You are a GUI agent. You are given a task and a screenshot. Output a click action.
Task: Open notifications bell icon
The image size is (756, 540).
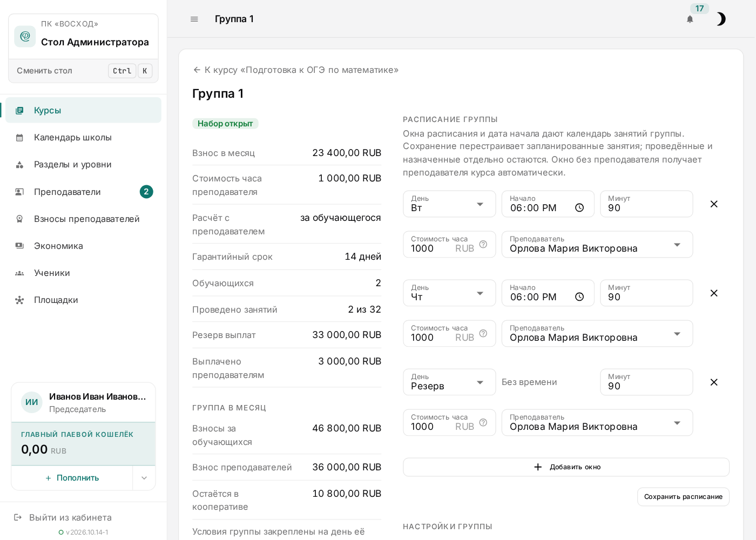[x=690, y=19]
